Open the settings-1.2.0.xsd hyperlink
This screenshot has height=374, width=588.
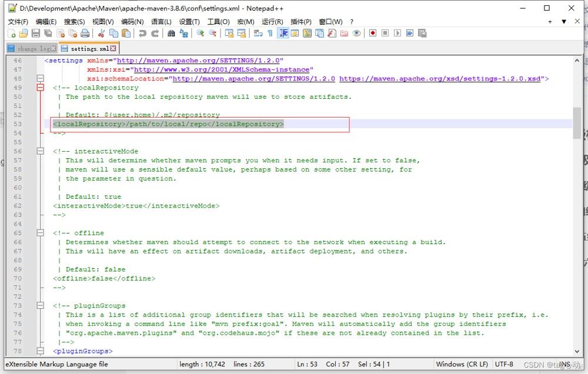click(440, 78)
